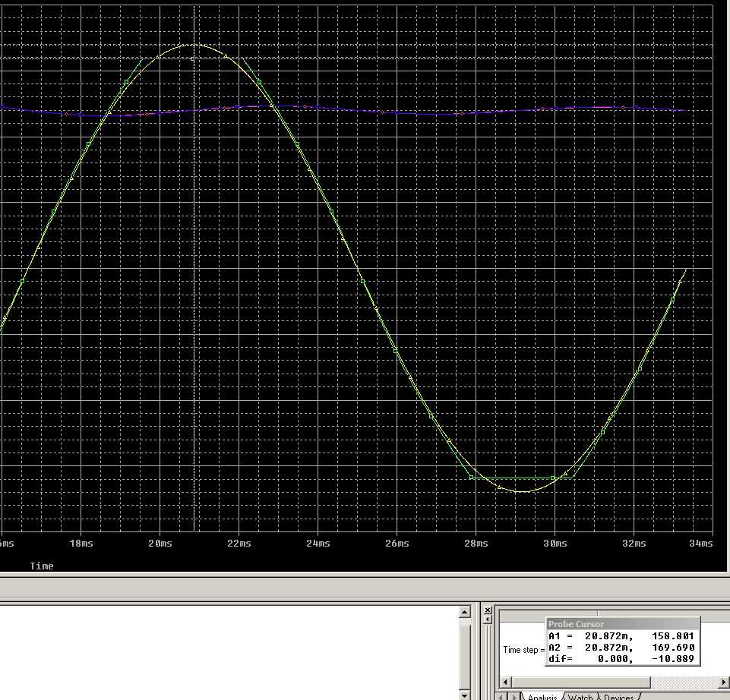Click the status pane left scroll arrow

tap(506, 683)
